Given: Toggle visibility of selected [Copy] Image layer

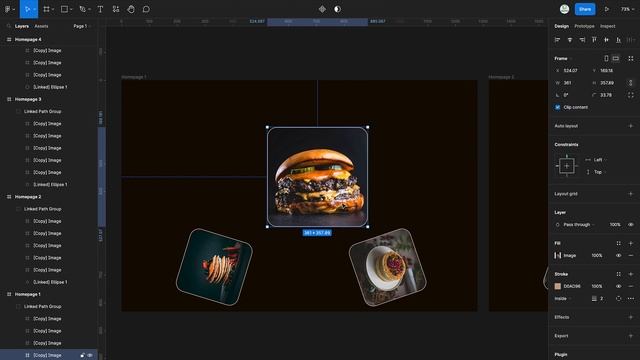Looking at the screenshot, I should (x=90, y=356).
